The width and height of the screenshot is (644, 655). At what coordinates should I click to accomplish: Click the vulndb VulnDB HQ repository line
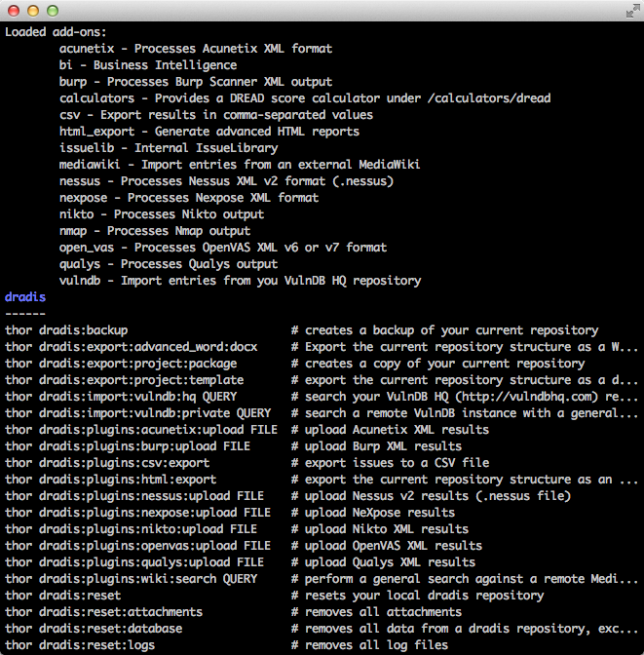point(240,281)
